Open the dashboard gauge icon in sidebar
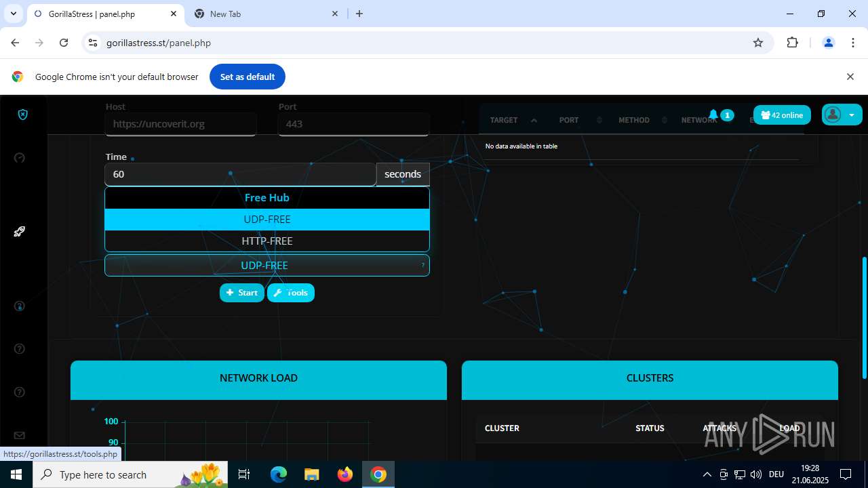The image size is (868, 488). (x=20, y=158)
